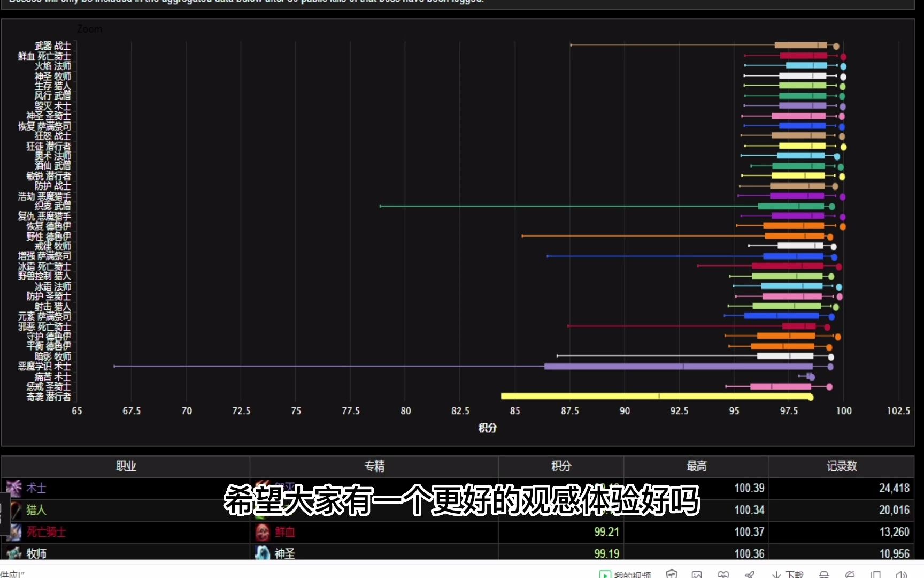Viewport: 924px width, 578px height.
Task: Click the 神圣 spec icon in the 牧师 row
Action: pyautogui.click(x=262, y=553)
